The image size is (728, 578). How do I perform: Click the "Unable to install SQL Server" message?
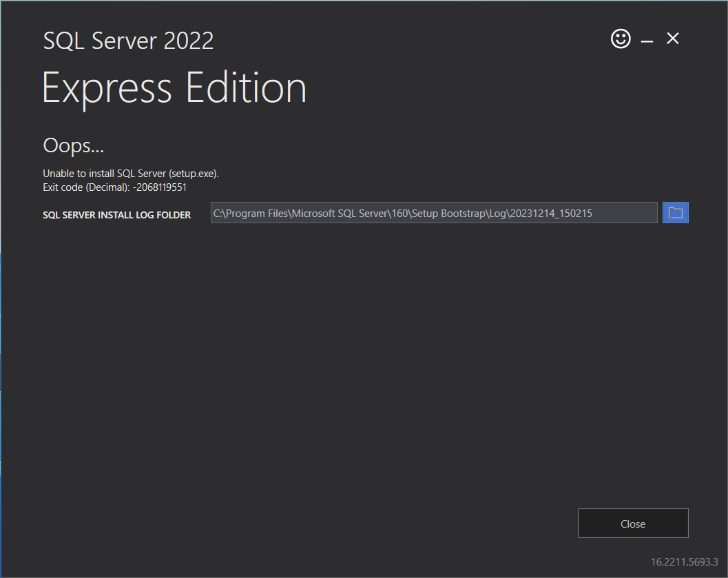[105, 174]
